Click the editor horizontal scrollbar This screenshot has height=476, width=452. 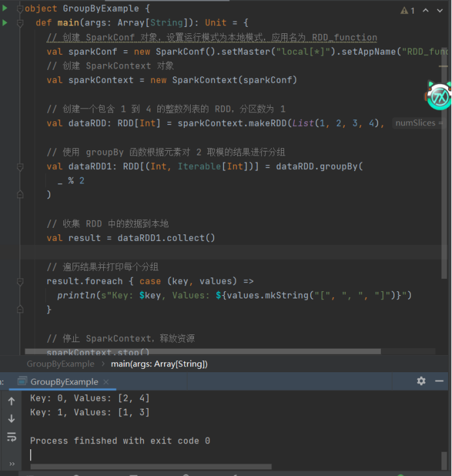(202, 351)
